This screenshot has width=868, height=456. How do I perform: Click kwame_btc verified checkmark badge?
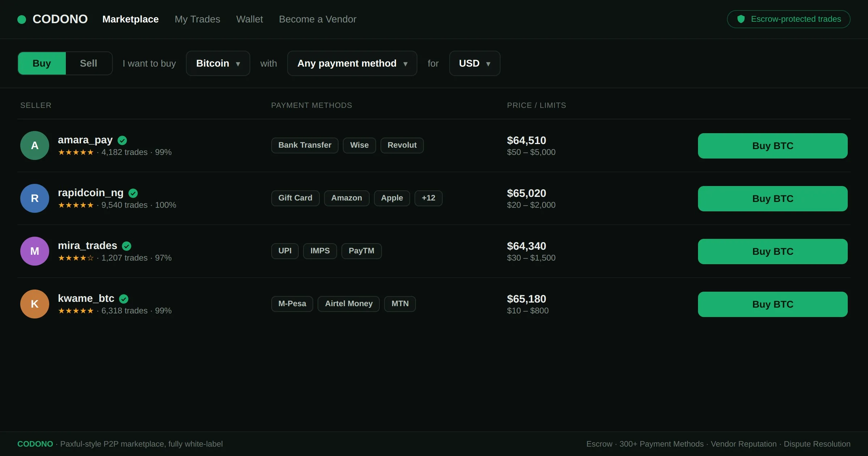point(124,299)
